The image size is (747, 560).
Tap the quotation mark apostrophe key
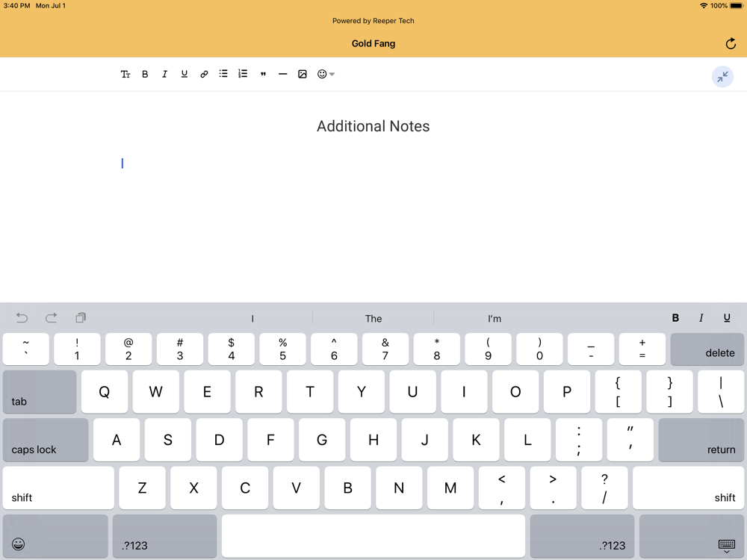click(x=630, y=440)
